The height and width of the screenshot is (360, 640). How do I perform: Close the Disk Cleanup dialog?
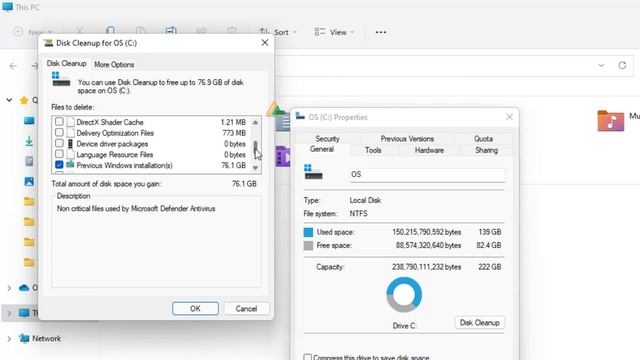tap(264, 43)
